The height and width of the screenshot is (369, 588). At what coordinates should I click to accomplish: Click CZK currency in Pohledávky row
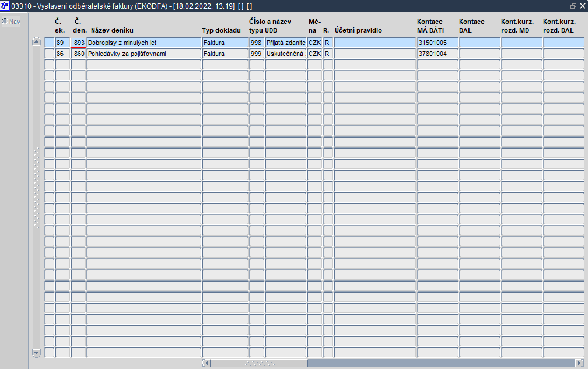(x=314, y=54)
